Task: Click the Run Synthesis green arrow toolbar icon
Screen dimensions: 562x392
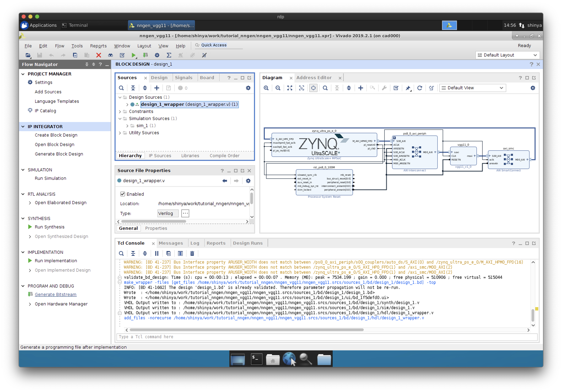Action: tap(133, 55)
